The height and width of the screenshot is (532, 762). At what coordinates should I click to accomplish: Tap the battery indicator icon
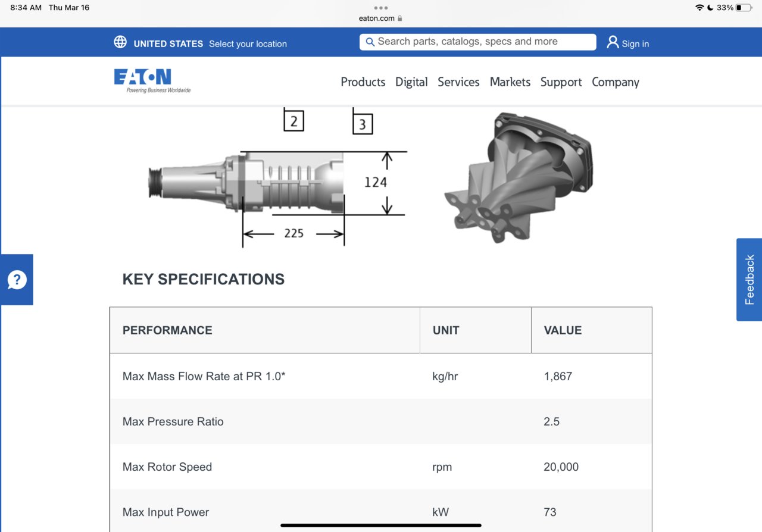(x=744, y=8)
